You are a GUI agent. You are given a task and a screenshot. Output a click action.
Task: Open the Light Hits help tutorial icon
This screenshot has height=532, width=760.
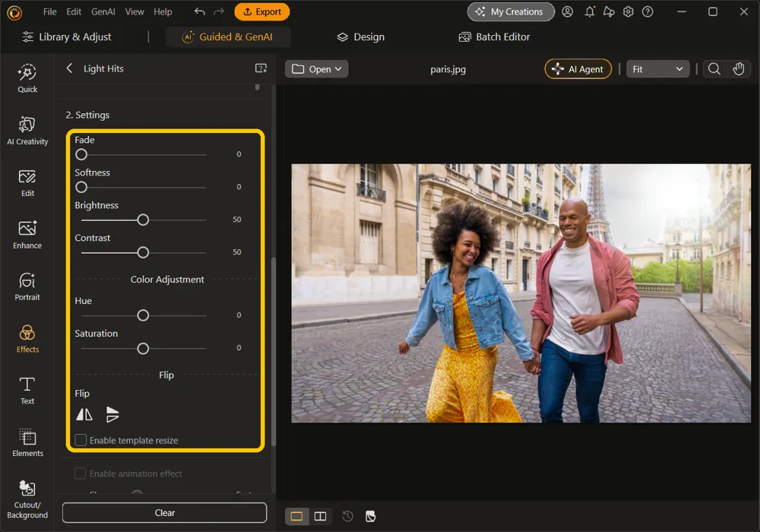click(261, 68)
